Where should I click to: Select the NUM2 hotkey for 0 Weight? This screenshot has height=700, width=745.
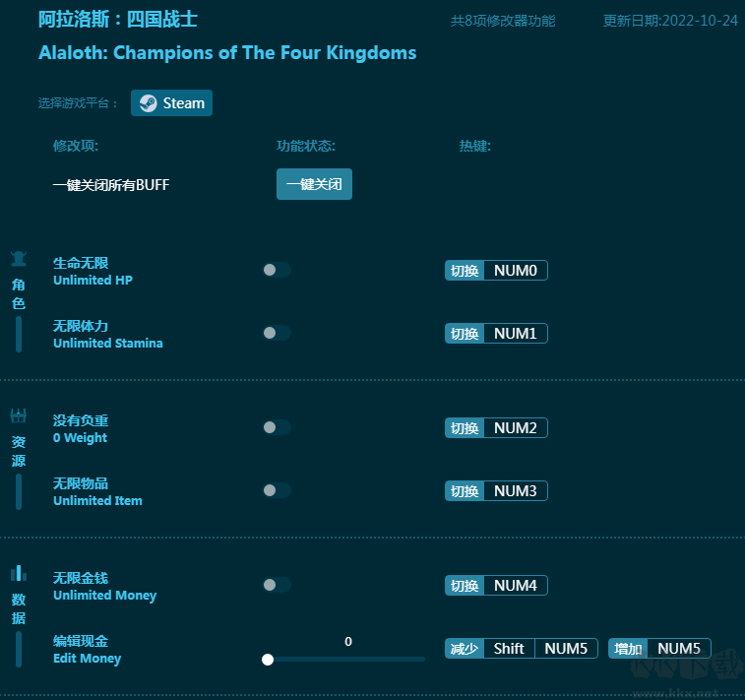(x=515, y=428)
